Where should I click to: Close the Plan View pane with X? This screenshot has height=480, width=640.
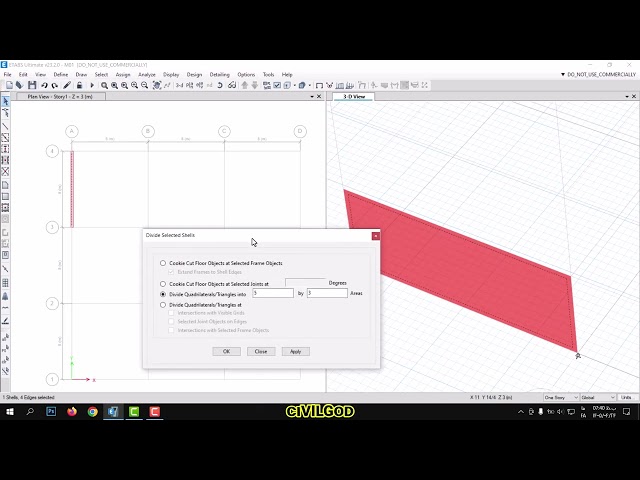(x=319, y=97)
